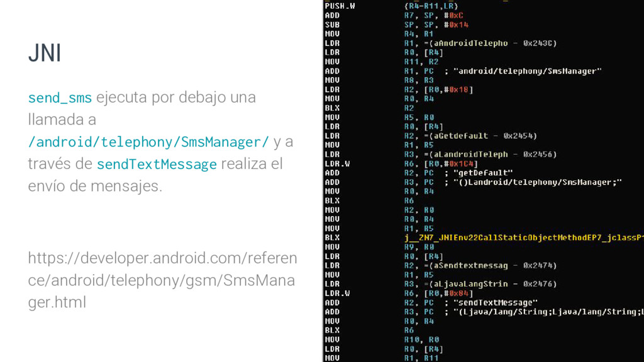Click the aLjavaLangStrin - 0x2476 operand
Screen dimensions: 644x362
coord(491,284)
